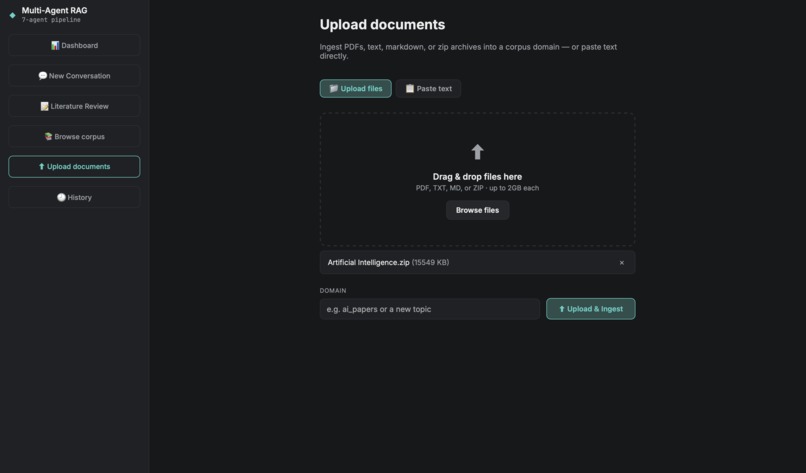Remove Artificial Intelligence.zip from the list
The height and width of the screenshot is (473, 806).
pyautogui.click(x=621, y=263)
